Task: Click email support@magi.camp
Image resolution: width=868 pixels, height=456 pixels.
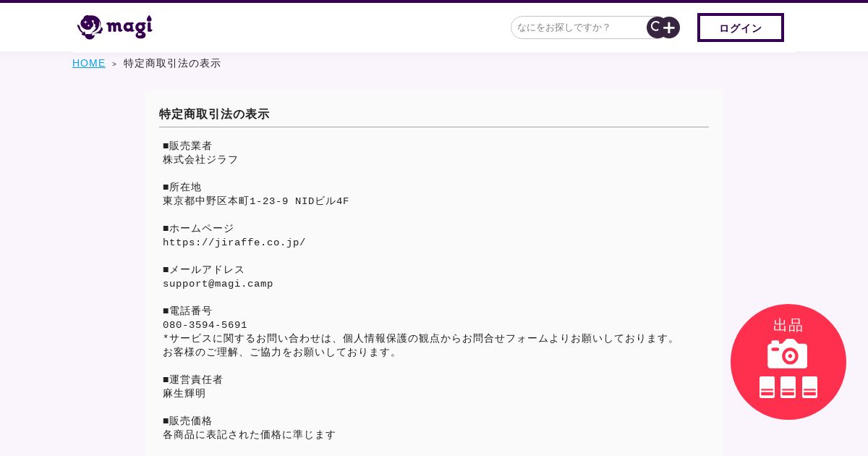Action: [x=218, y=283]
